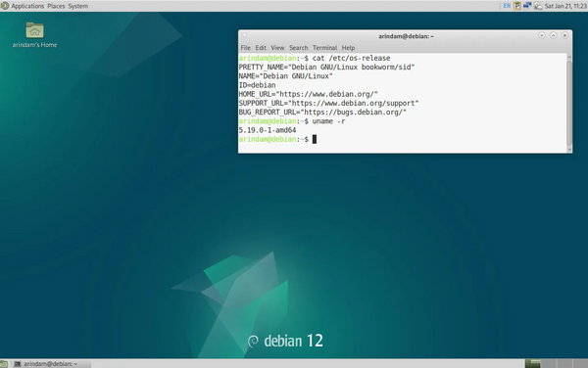Click the Show Desktop button in bottom panel
Viewport: 588px width, 368px height.
pos(4,364)
